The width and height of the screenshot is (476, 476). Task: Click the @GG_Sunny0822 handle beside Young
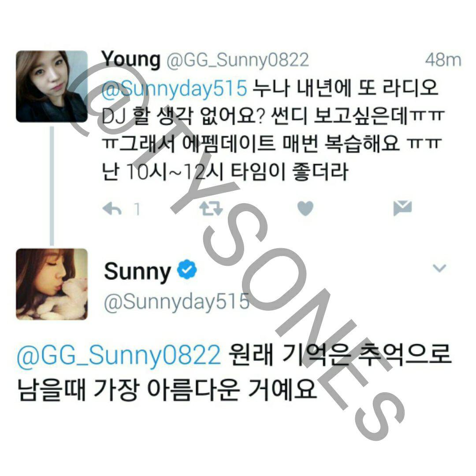click(x=238, y=60)
